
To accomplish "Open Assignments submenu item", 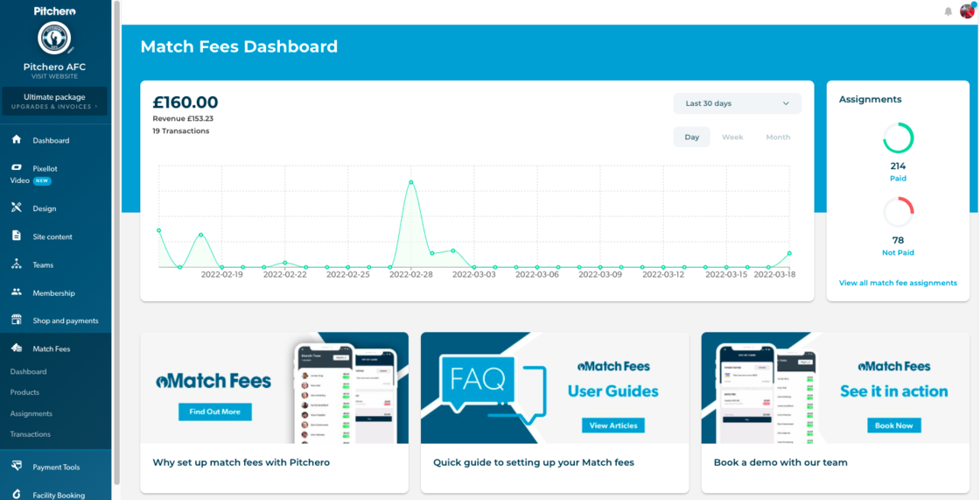I will pos(31,413).
